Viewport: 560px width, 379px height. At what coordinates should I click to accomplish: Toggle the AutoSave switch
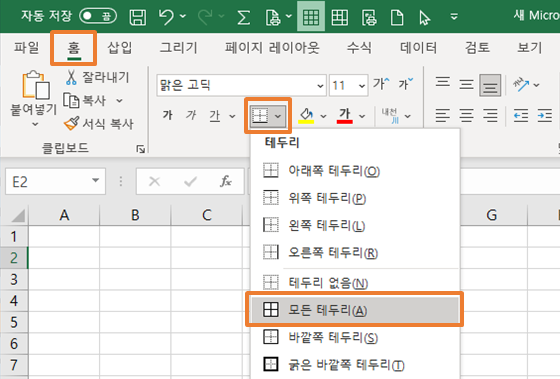pos(98,16)
